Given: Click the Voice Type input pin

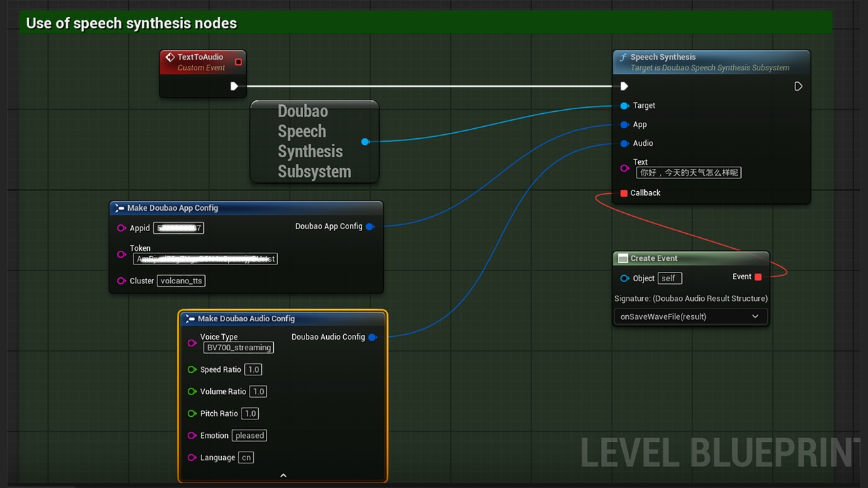Looking at the screenshot, I should (x=192, y=343).
